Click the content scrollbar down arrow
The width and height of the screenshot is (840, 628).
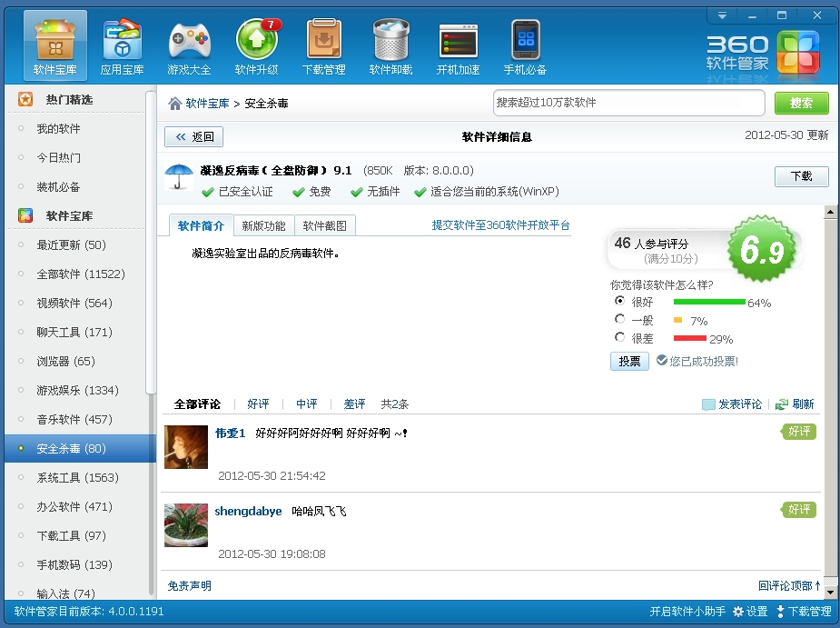(x=830, y=593)
